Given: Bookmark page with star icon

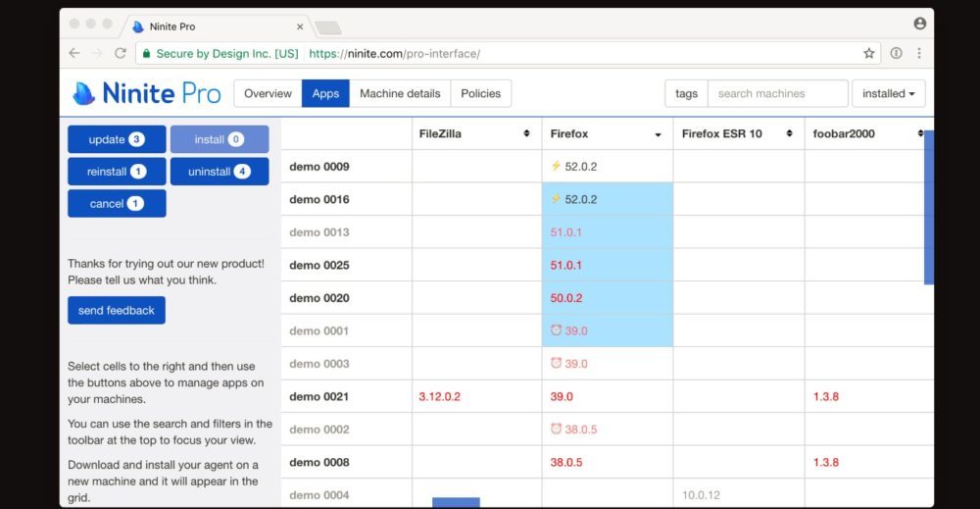Looking at the screenshot, I should [868, 53].
